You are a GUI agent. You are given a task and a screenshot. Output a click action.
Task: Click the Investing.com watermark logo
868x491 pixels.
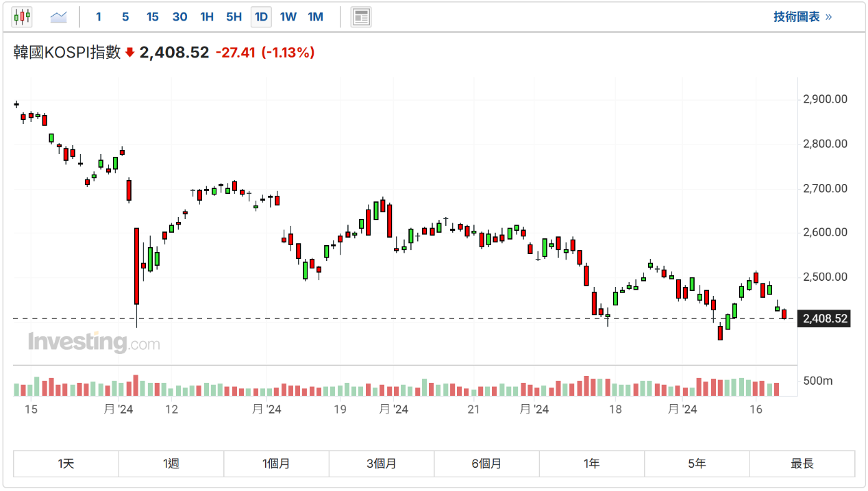tap(94, 342)
